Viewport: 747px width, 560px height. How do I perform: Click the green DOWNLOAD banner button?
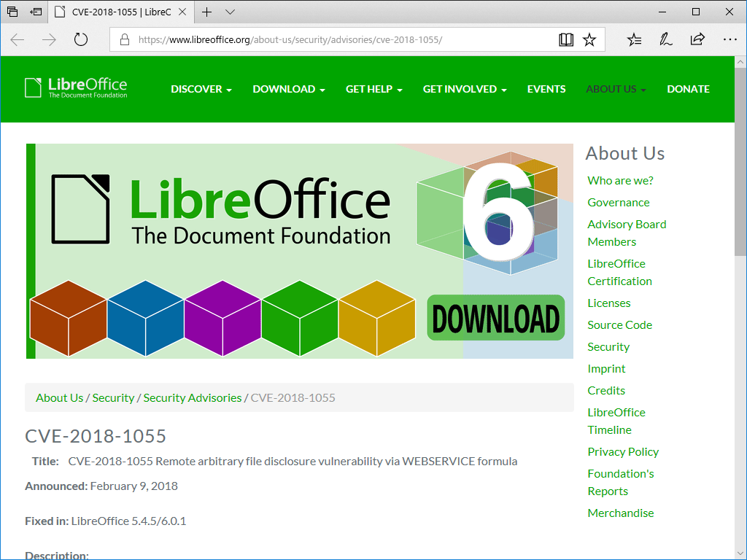coord(496,318)
